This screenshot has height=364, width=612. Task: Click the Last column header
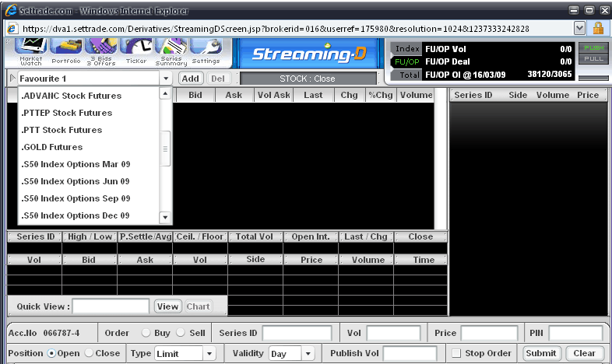point(314,95)
